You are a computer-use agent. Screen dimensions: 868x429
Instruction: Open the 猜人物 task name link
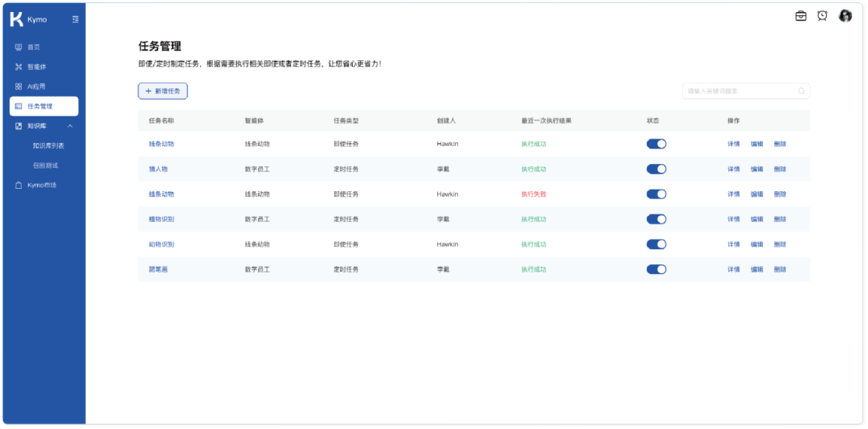pos(158,170)
